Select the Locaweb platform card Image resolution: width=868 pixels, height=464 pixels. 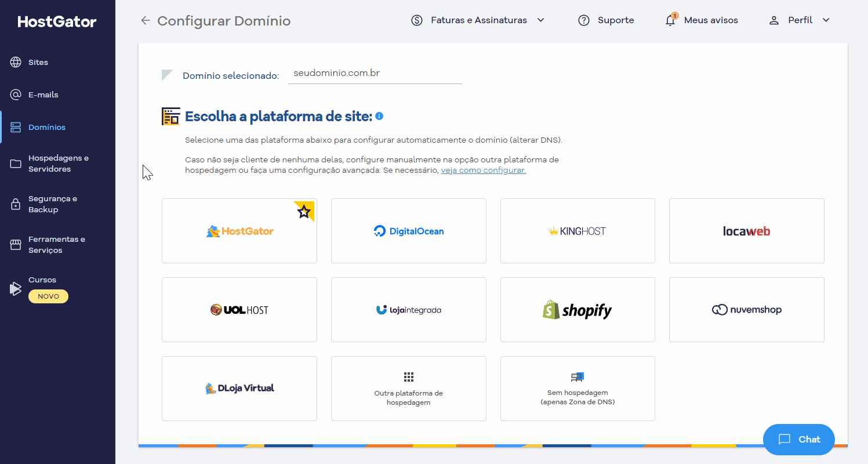coord(747,231)
